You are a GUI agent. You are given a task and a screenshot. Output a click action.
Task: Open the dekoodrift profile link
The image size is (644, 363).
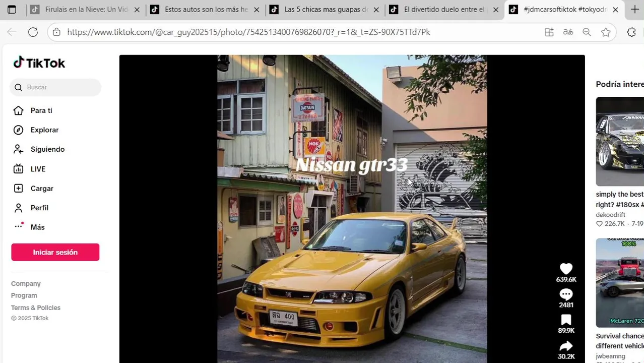tap(610, 215)
